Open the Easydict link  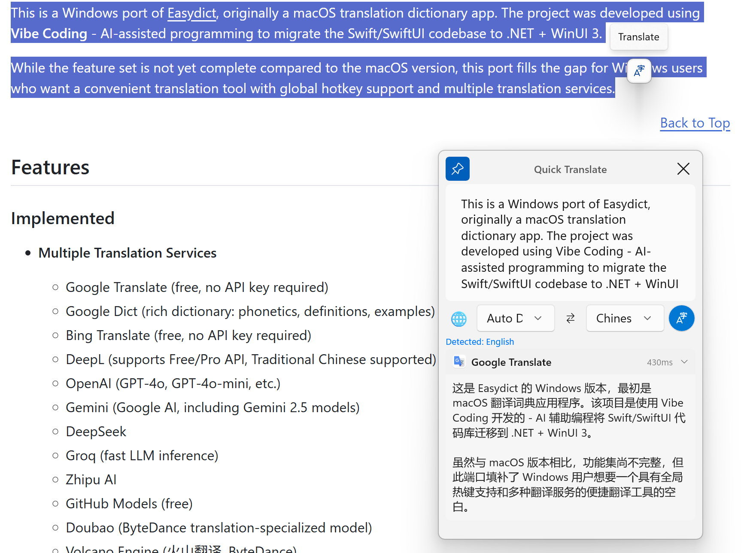[x=191, y=13]
